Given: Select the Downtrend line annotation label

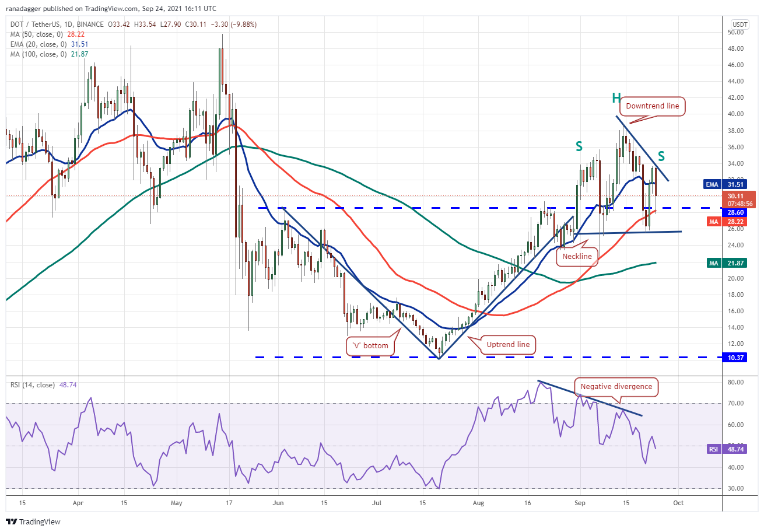Looking at the screenshot, I should pos(653,106).
